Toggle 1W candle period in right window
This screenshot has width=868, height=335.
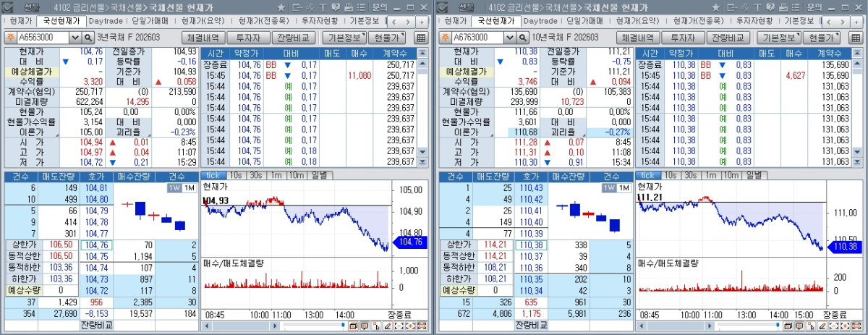coord(608,187)
